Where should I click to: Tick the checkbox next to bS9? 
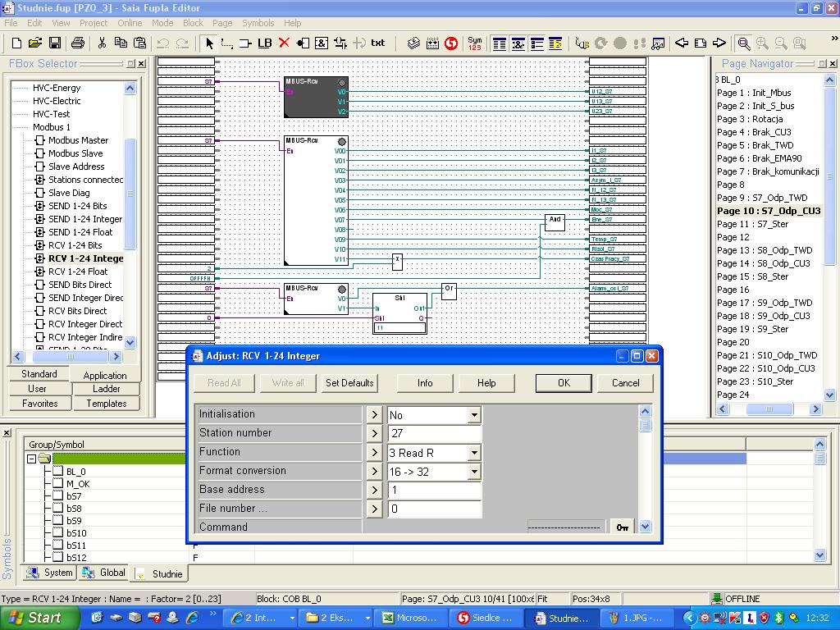(x=58, y=521)
